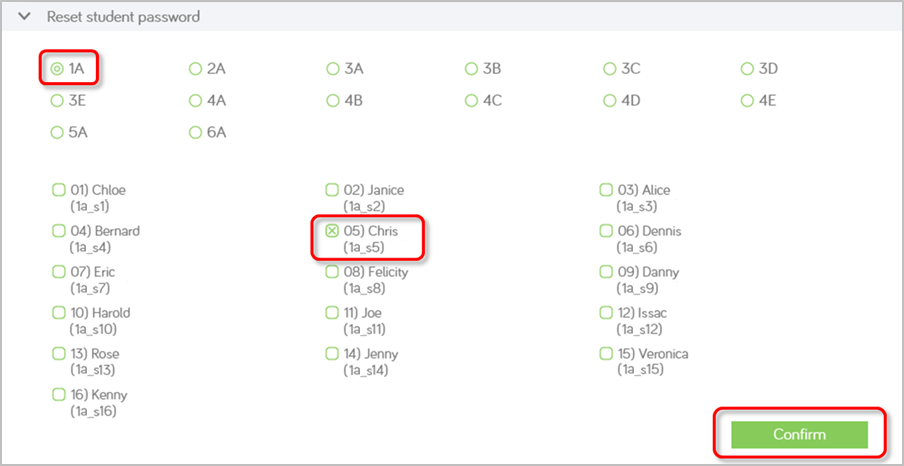Image resolution: width=904 pixels, height=466 pixels.
Task: Select class 4C radio button
Action: coord(471,100)
